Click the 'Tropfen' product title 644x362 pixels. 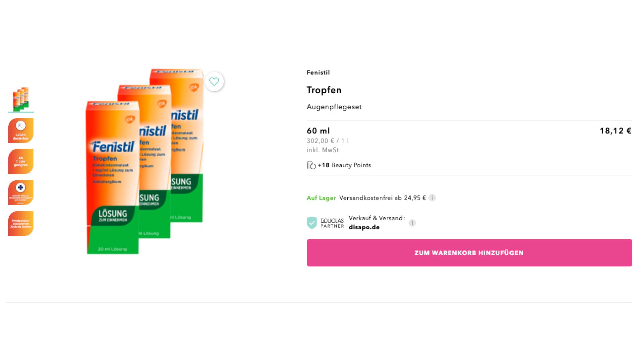pos(324,90)
